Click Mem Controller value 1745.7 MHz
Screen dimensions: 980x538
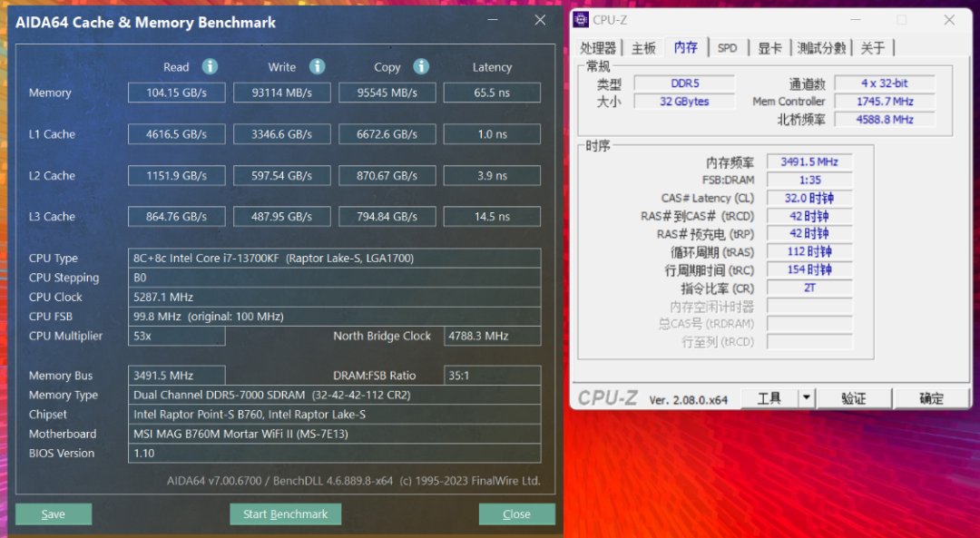pyautogui.click(x=885, y=102)
